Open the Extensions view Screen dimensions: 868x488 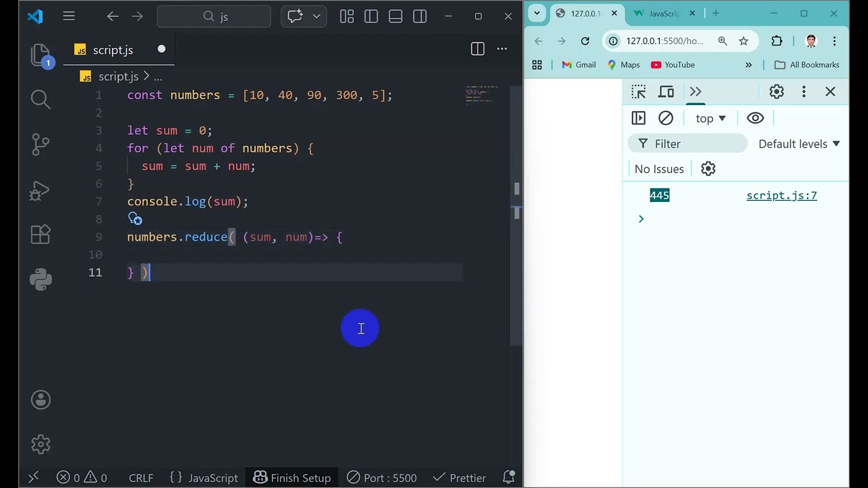coord(41,235)
